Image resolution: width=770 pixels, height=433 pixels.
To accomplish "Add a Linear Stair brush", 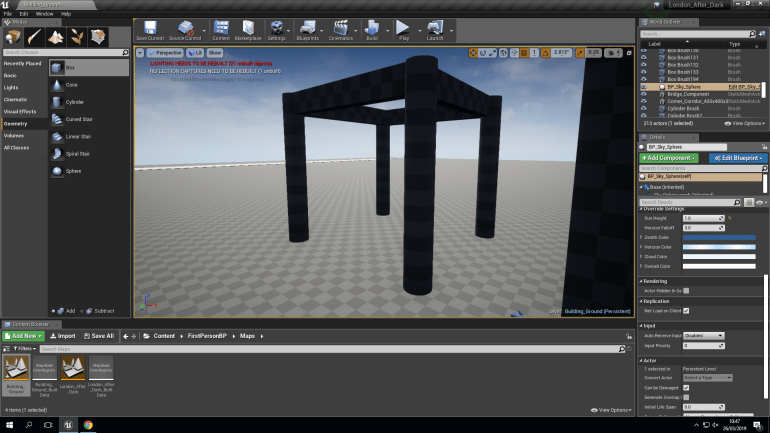I will (x=89, y=136).
